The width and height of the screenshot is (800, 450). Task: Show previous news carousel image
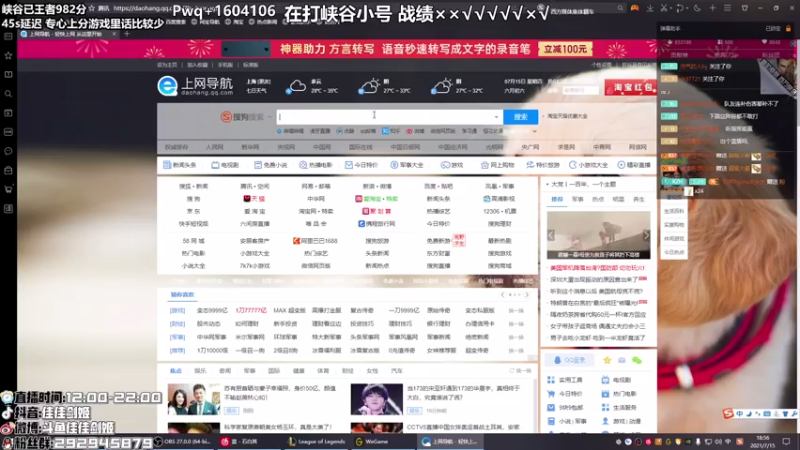pyautogui.click(x=551, y=235)
